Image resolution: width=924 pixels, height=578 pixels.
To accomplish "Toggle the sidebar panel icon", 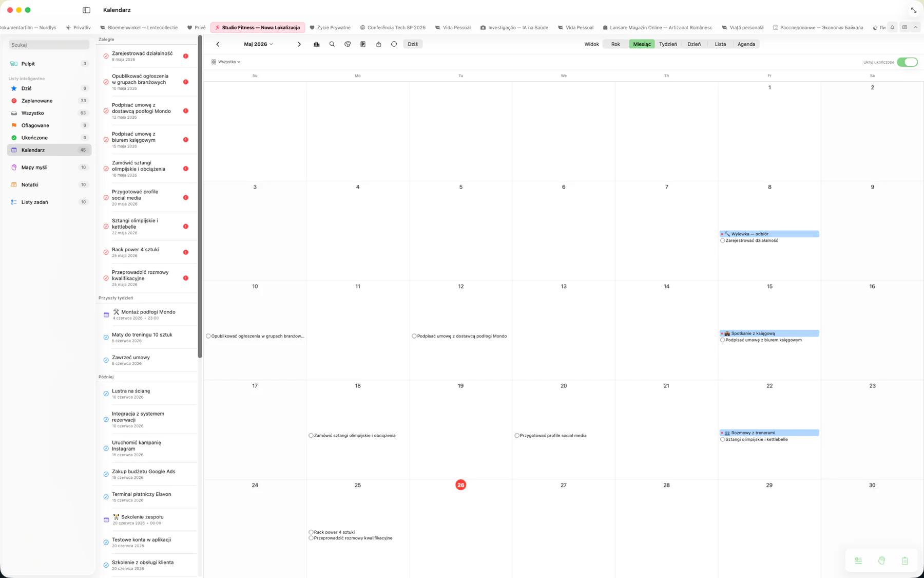I will (86, 10).
